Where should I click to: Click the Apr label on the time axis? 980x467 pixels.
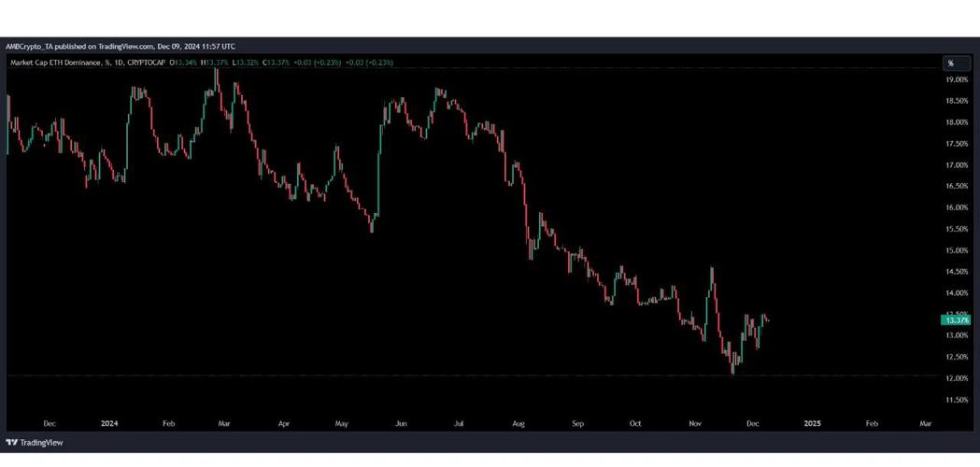pyautogui.click(x=283, y=423)
